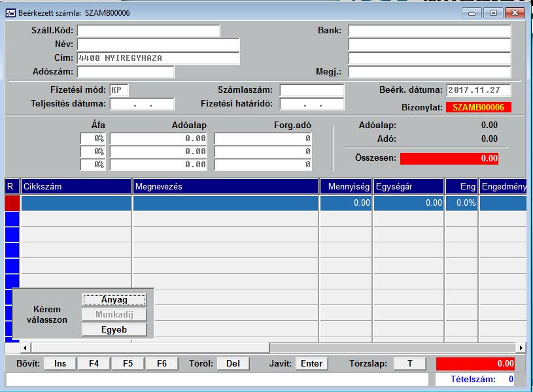Edit the Cím field with 4400 NYIREGYHAZA

coord(158,58)
